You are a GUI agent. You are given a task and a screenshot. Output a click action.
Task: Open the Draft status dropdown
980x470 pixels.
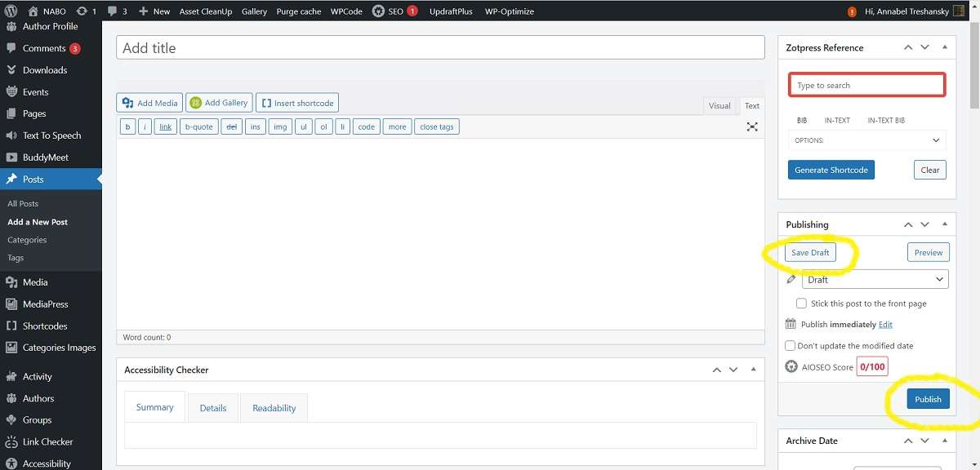pos(875,280)
